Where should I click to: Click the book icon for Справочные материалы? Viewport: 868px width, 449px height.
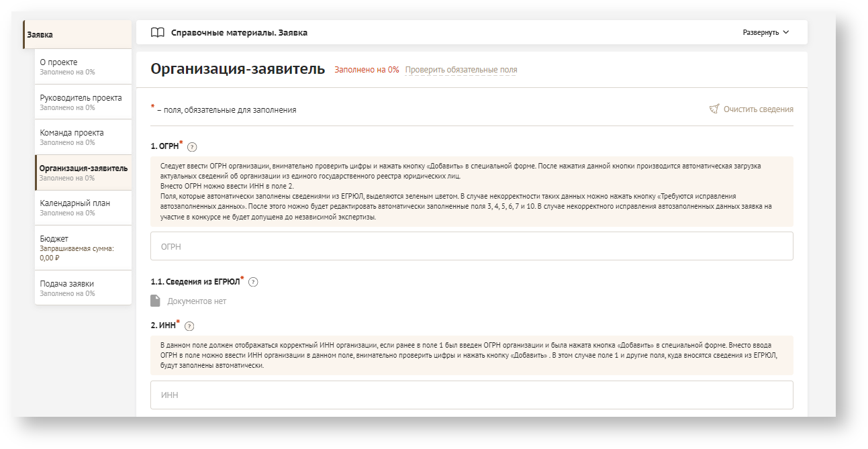[x=157, y=32]
